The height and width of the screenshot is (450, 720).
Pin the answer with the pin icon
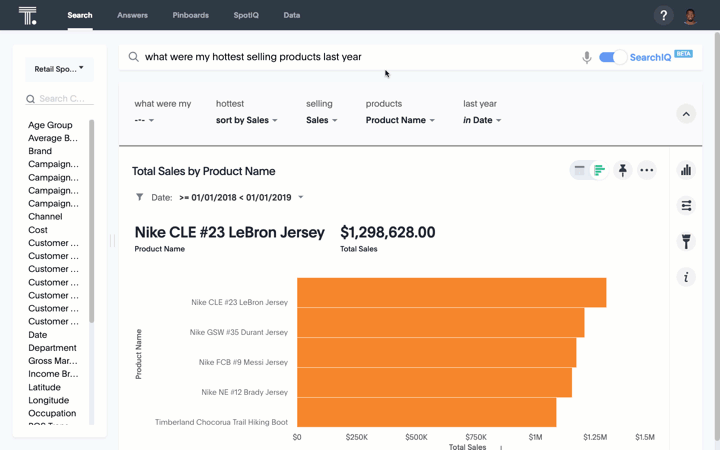pos(623,170)
